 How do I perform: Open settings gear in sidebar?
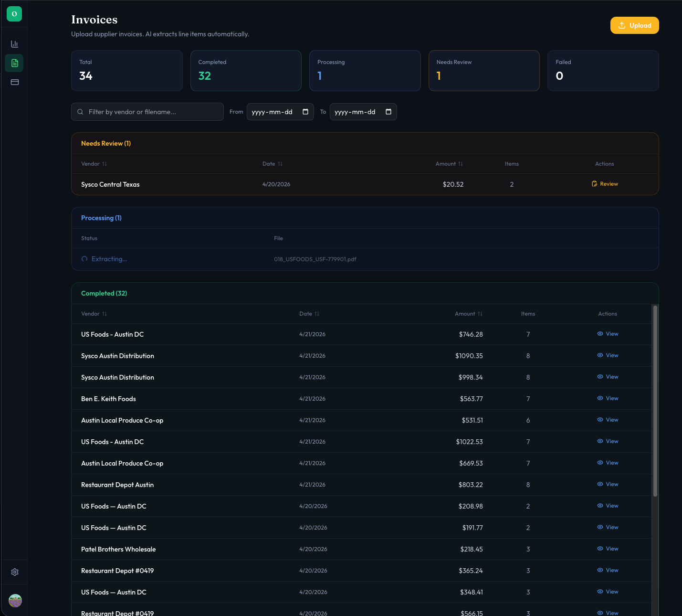pyautogui.click(x=15, y=572)
